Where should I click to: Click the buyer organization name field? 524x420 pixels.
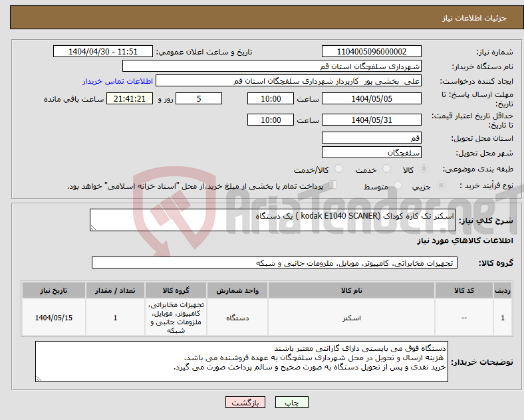(x=272, y=66)
